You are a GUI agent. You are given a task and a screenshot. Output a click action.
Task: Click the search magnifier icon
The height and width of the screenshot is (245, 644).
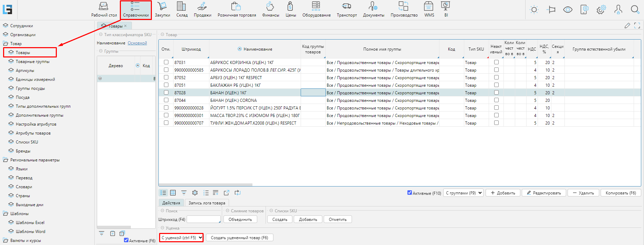pos(635,10)
